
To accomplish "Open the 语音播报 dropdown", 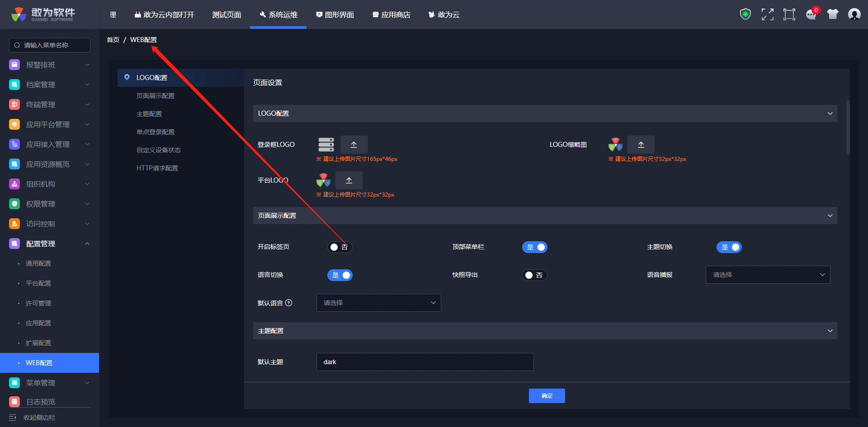I will pyautogui.click(x=768, y=275).
